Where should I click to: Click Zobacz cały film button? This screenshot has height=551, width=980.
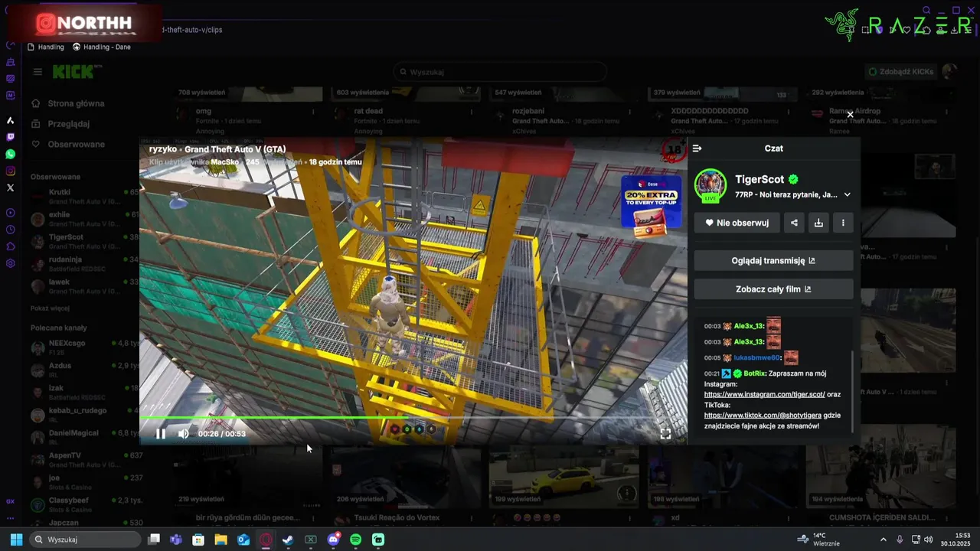point(773,289)
